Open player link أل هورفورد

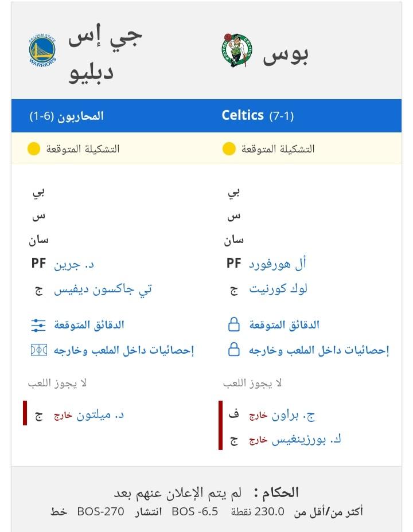(x=278, y=264)
